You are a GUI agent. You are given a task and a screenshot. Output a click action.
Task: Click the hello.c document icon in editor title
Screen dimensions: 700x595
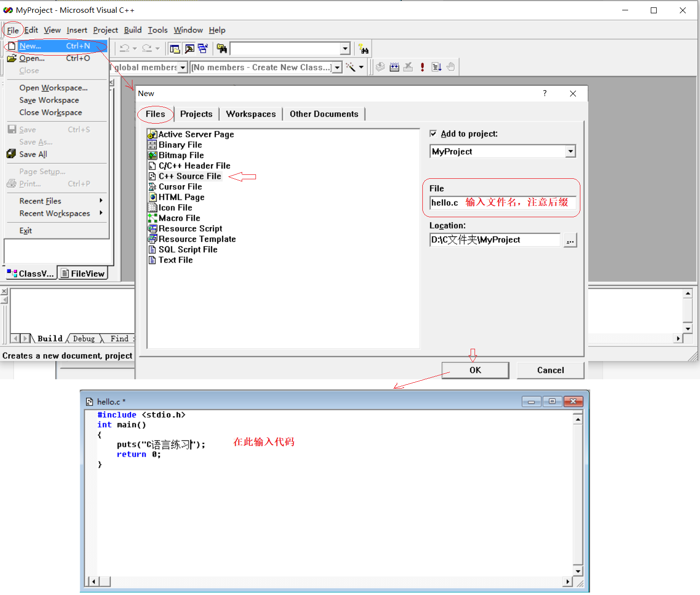(x=90, y=402)
